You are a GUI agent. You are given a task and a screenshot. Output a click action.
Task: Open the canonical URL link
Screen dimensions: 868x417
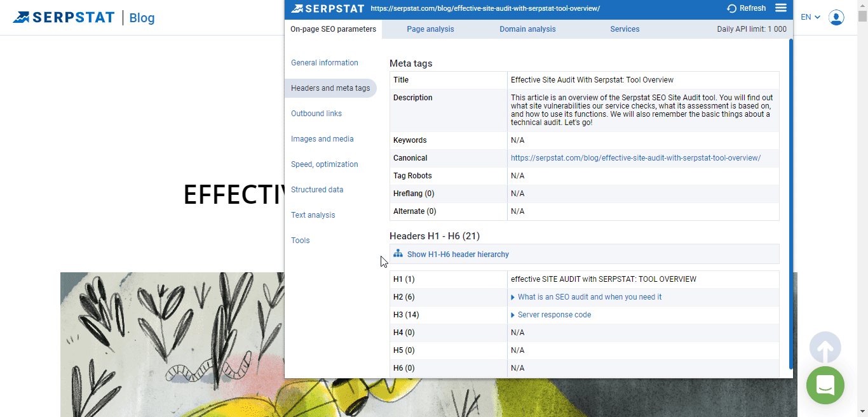click(x=635, y=158)
